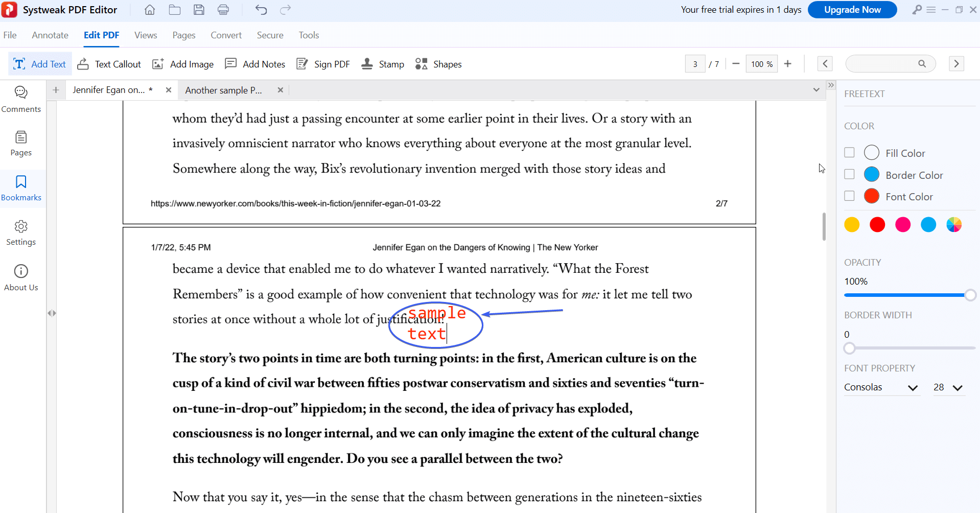Click the Border Width slider handle

(x=849, y=348)
